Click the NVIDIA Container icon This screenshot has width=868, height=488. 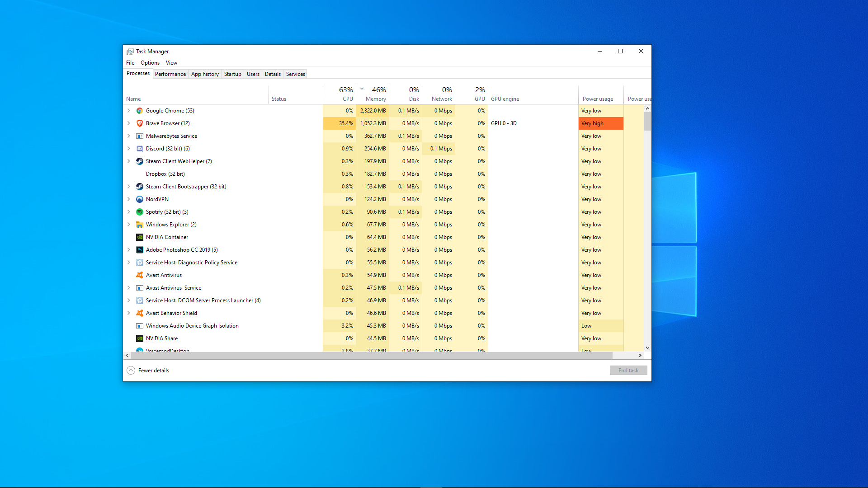(140, 237)
